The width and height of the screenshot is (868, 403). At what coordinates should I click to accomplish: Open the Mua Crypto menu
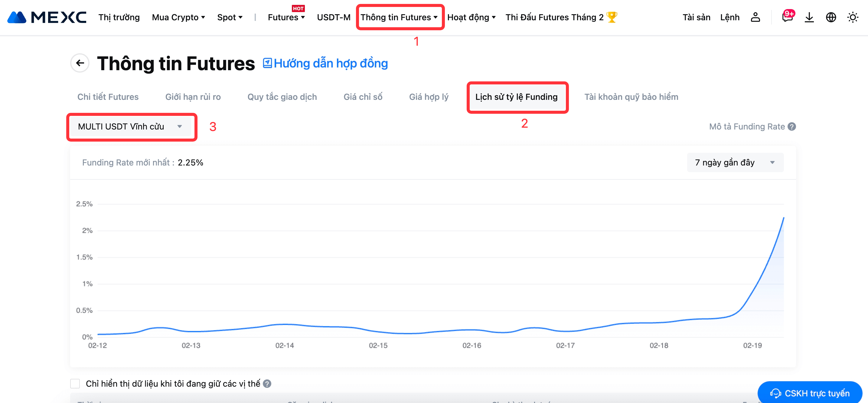tap(178, 17)
